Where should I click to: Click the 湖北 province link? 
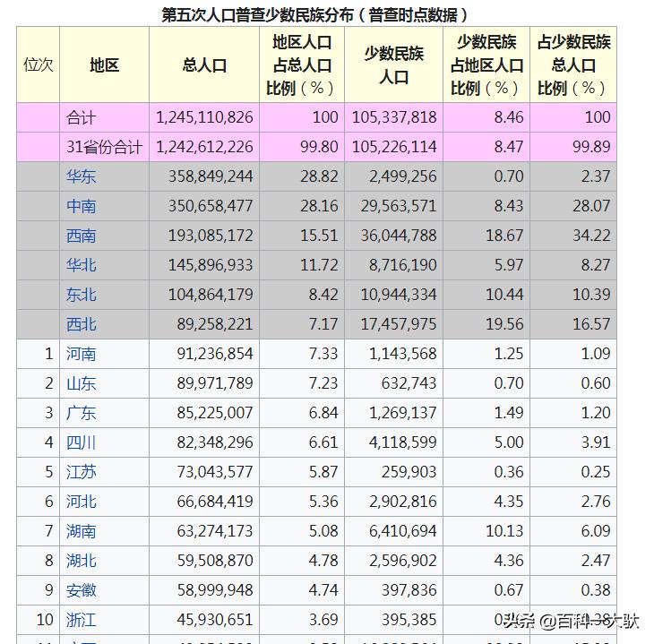[82, 561]
